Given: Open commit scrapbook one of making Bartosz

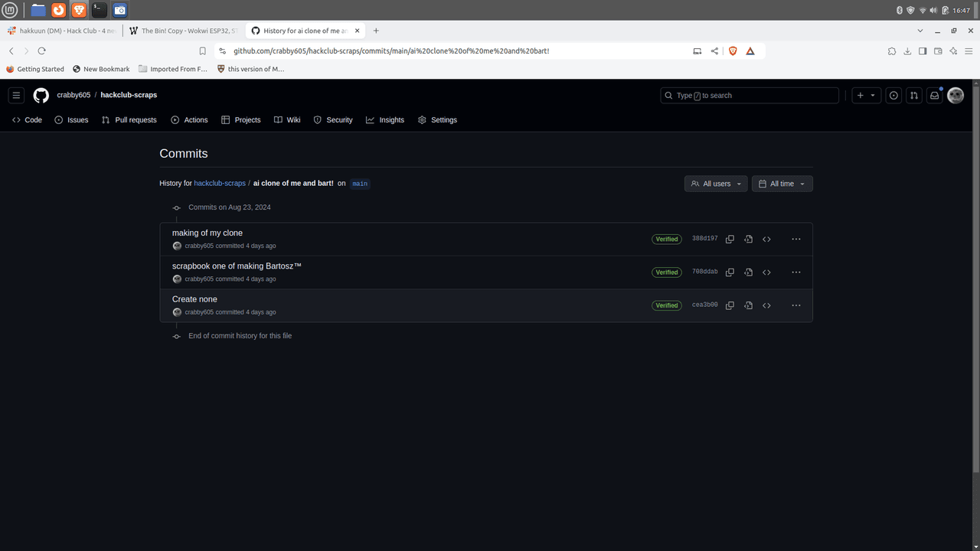Looking at the screenshot, I should 237,266.
